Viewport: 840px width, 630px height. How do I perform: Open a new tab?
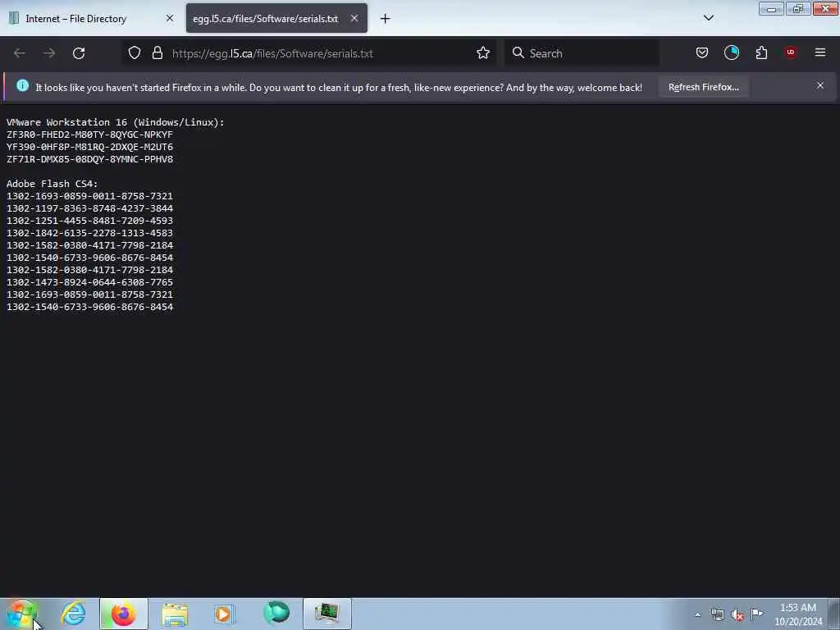point(386,19)
